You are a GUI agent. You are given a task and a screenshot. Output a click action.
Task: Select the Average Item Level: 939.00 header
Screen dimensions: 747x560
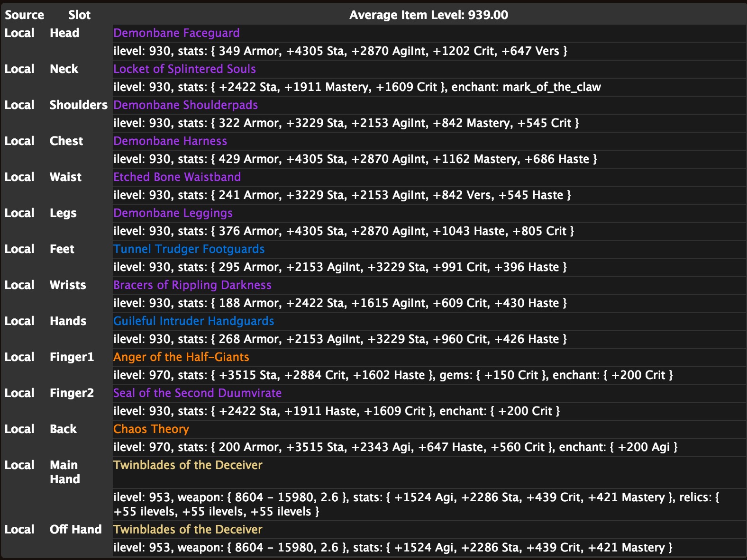428,15
